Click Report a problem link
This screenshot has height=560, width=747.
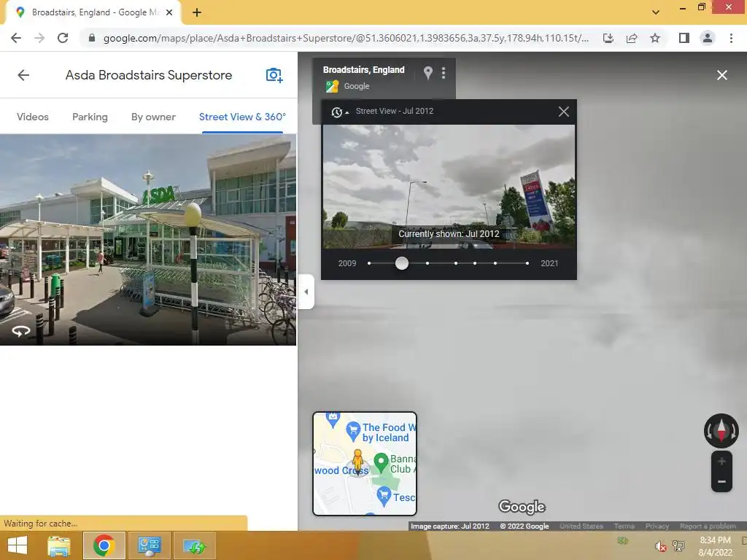pyautogui.click(x=708, y=526)
